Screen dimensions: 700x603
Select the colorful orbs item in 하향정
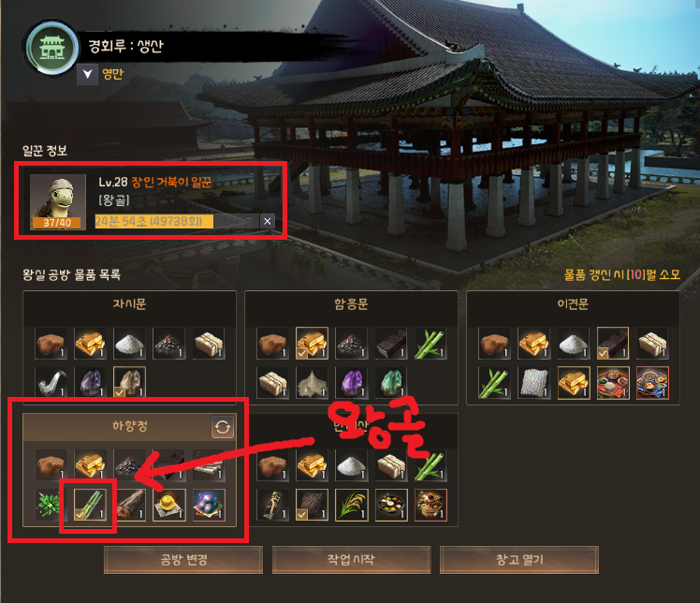(209, 505)
